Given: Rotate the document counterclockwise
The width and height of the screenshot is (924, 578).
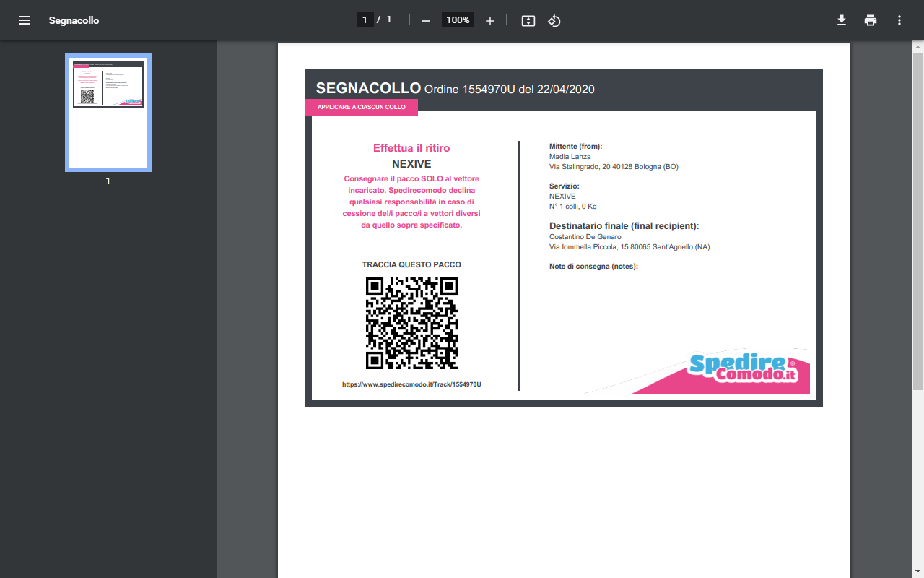Looking at the screenshot, I should pos(554,20).
